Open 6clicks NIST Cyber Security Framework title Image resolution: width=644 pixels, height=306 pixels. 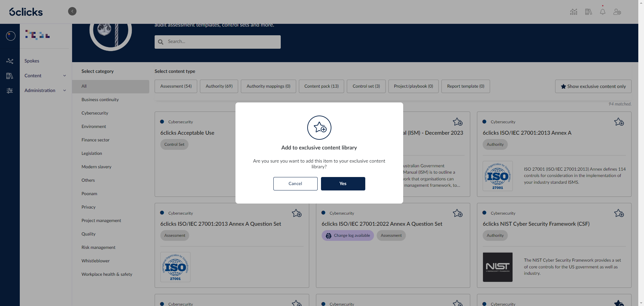point(536,224)
